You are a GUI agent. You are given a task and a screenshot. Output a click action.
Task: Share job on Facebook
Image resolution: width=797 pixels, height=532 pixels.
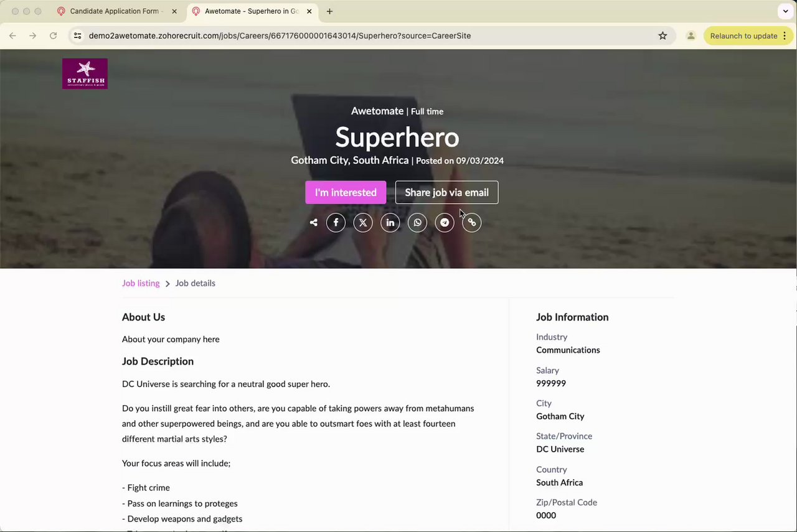click(336, 223)
